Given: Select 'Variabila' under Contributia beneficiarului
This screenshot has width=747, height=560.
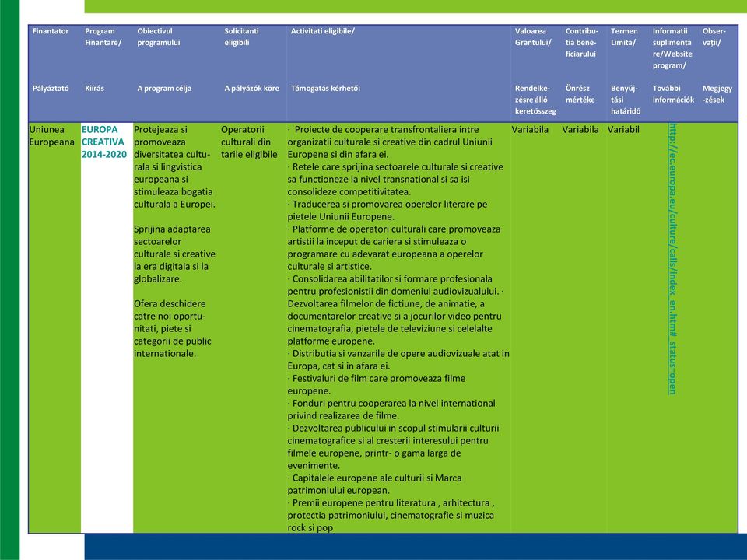Looking at the screenshot, I should tap(580, 130).
